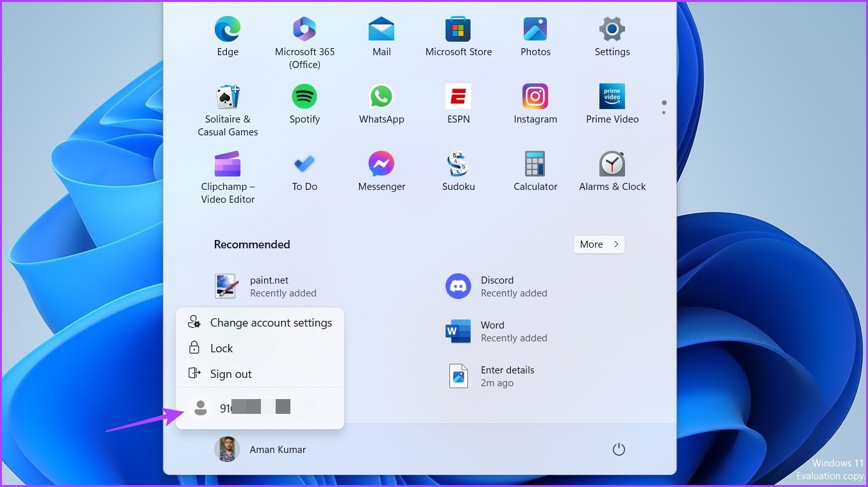Open Alarms & Clock
Image resolution: width=868 pixels, height=487 pixels.
pyautogui.click(x=612, y=171)
